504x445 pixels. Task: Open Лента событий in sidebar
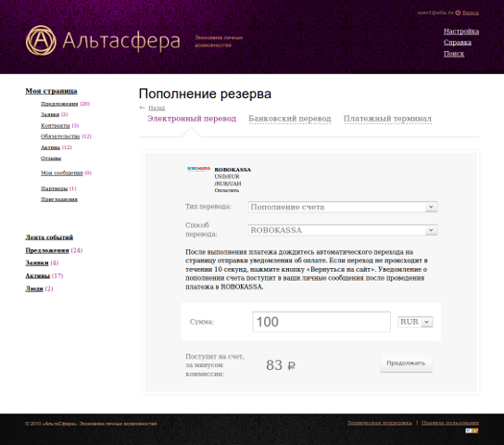(49, 237)
